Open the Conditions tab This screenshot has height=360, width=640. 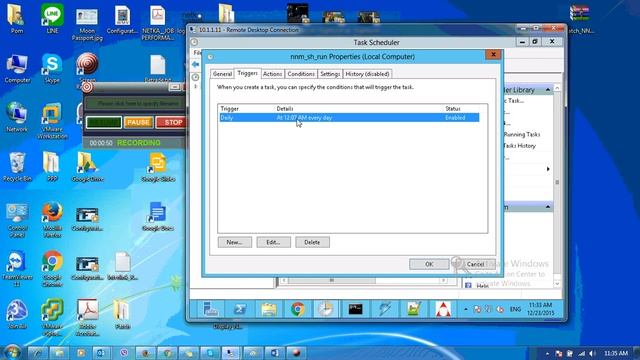pos(301,74)
